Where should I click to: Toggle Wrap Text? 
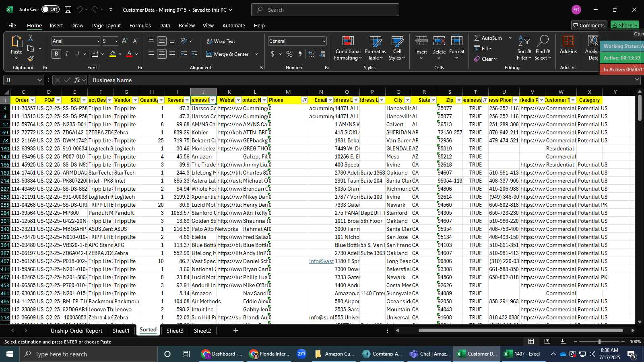tap(221, 41)
